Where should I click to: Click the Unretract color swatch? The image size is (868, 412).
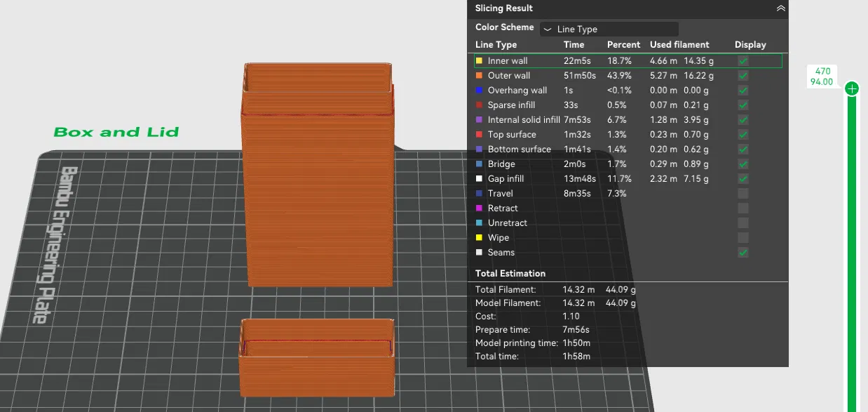pos(479,223)
